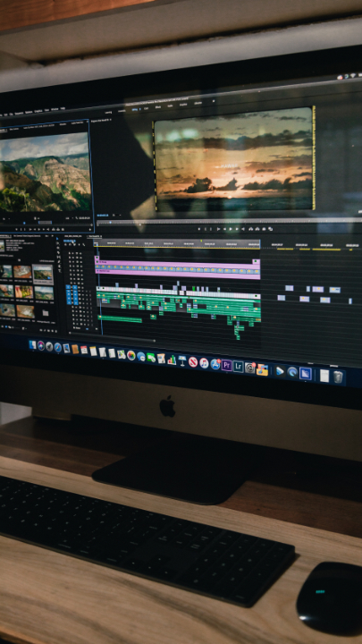Play the clip in the Source monitor
The width and height of the screenshot is (362, 644).
[39, 229]
